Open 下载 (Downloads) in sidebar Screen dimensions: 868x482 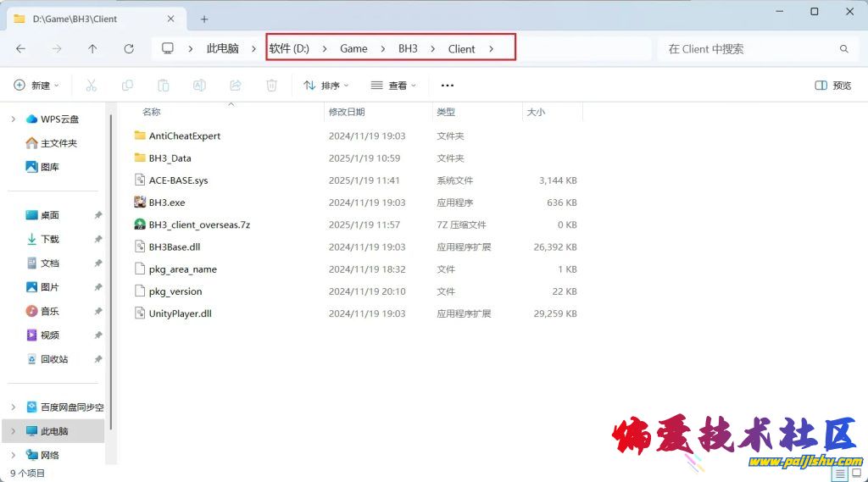pyautogui.click(x=50, y=240)
